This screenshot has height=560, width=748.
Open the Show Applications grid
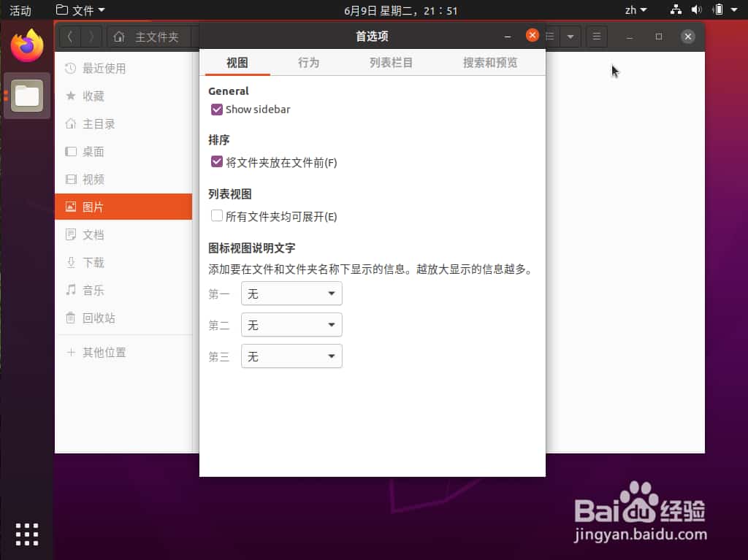click(26, 534)
